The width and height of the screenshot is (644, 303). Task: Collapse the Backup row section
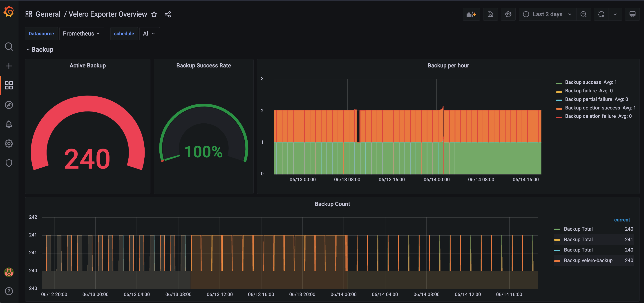click(40, 49)
